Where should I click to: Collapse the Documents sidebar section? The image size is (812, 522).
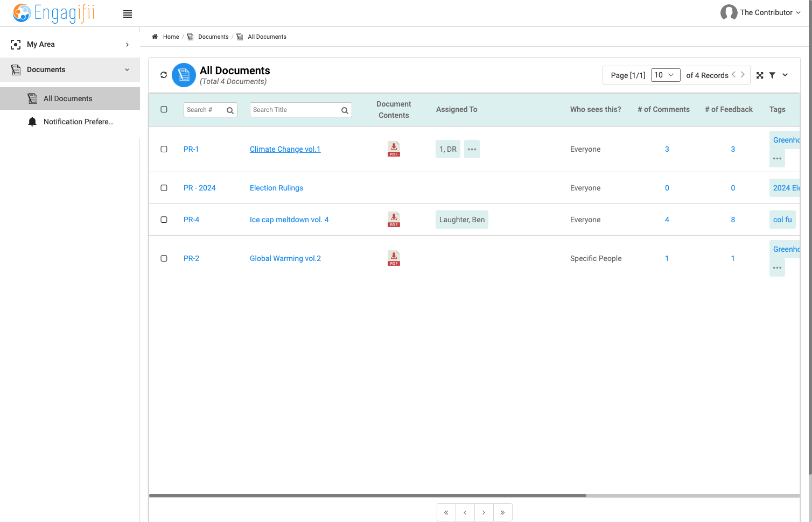pos(70,69)
